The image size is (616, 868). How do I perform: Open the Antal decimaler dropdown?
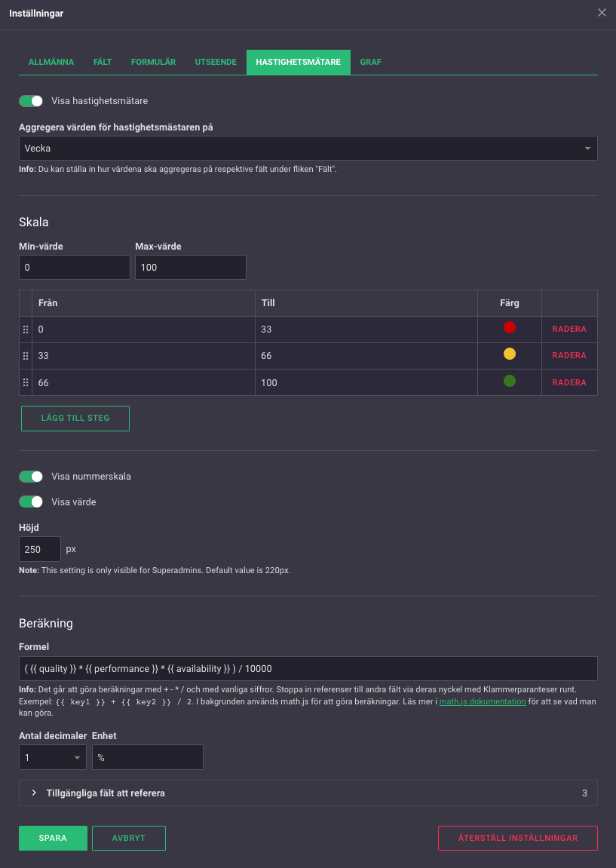(x=52, y=757)
